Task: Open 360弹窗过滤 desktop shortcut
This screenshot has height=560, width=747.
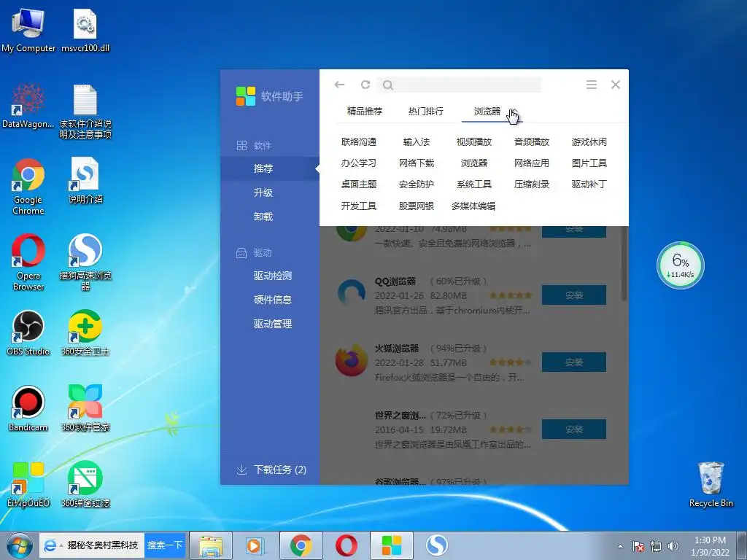Action: pyautogui.click(x=85, y=484)
